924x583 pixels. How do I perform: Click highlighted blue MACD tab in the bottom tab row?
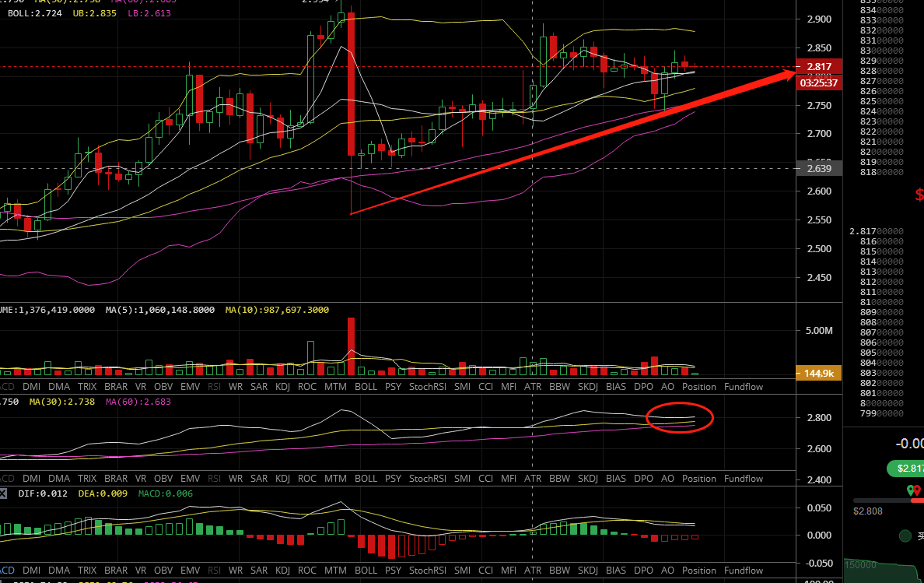7,571
